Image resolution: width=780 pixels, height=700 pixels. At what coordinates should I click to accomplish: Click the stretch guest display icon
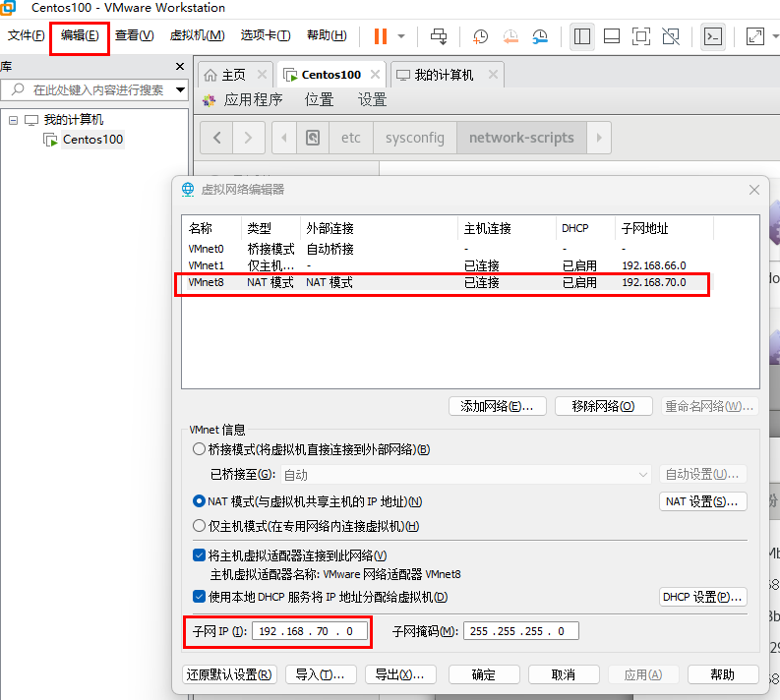pyautogui.click(x=755, y=36)
